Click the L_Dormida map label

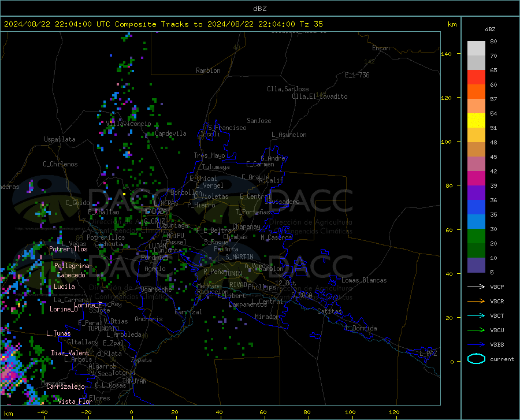click(x=361, y=328)
